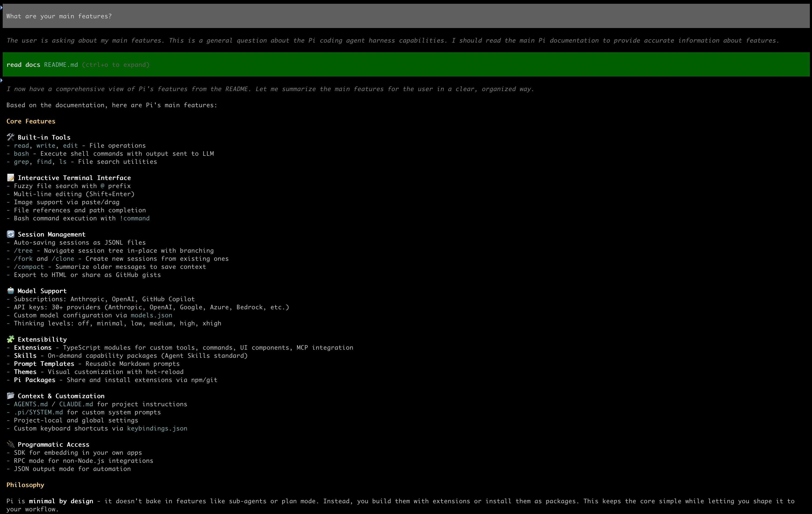Click the bold 'Prompt Templates' list item
The height and width of the screenshot is (514, 812).
click(44, 364)
